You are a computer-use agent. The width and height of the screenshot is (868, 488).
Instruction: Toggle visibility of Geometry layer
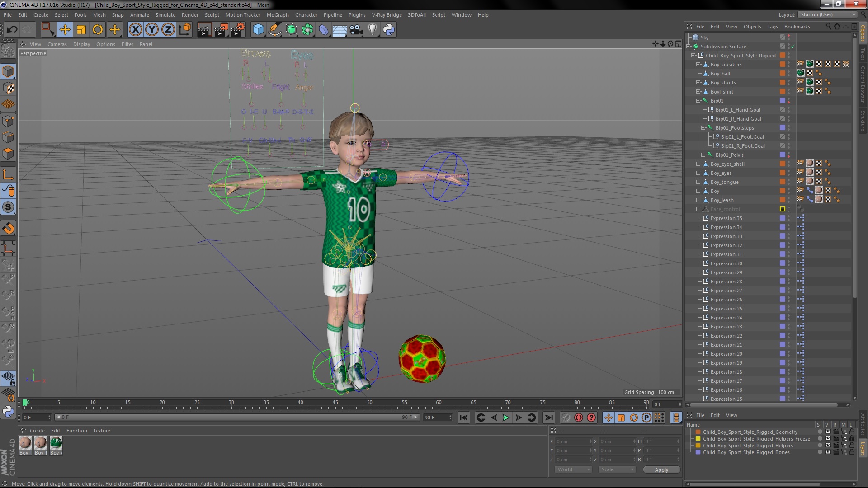[x=828, y=432]
